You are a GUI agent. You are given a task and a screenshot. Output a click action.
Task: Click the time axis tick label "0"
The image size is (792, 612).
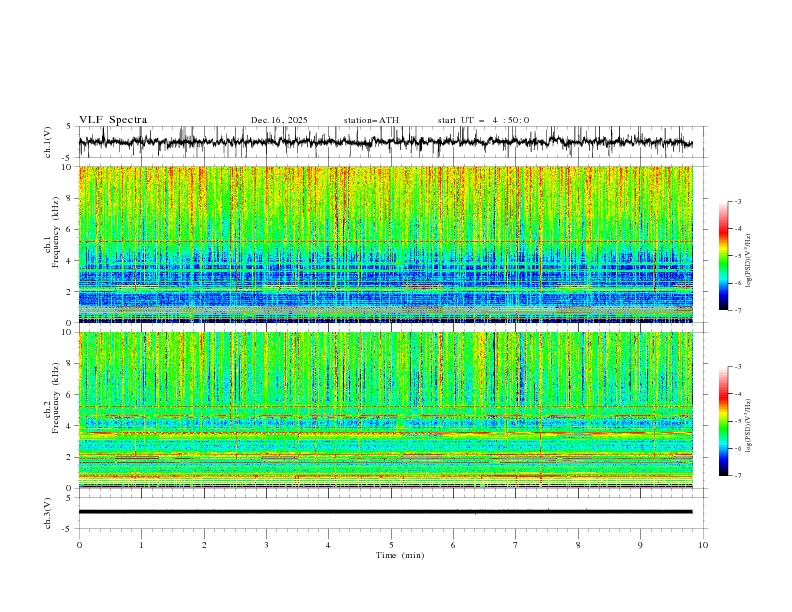[x=79, y=545]
